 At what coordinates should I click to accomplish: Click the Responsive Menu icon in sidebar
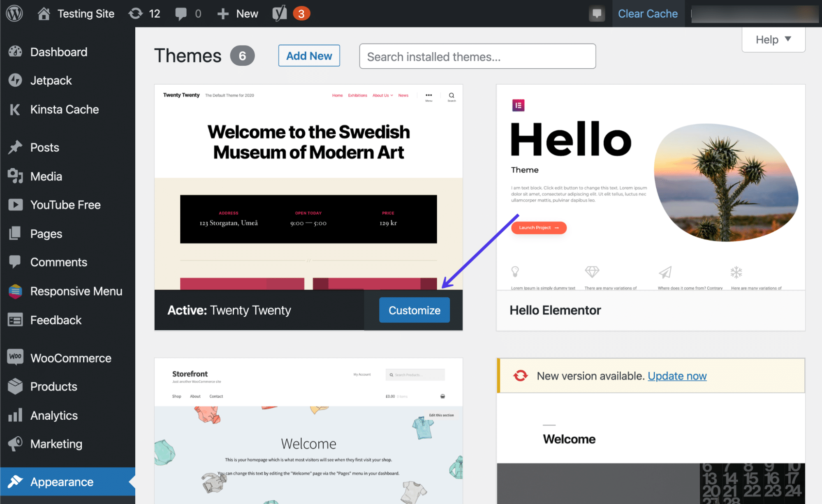(15, 291)
